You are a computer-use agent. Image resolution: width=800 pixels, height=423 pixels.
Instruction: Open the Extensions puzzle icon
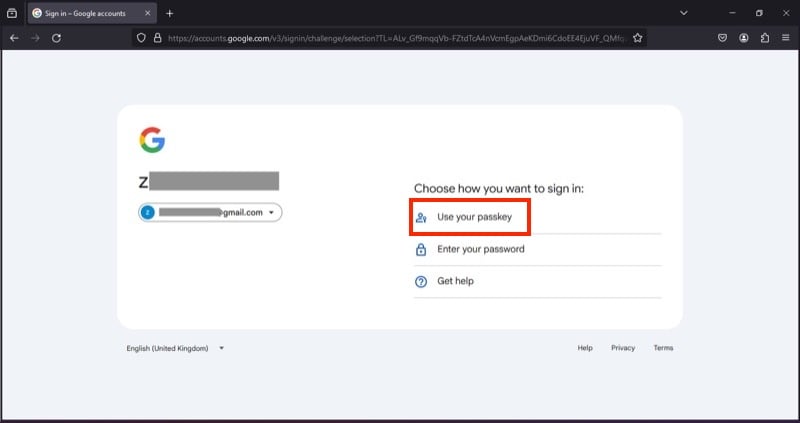click(765, 38)
